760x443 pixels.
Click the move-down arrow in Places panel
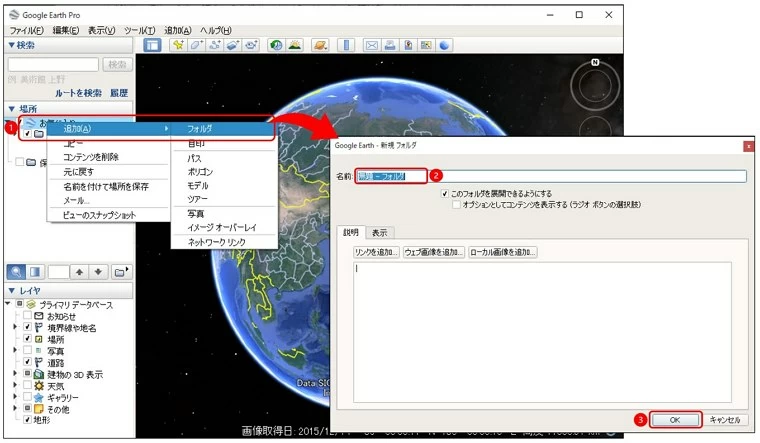point(98,272)
